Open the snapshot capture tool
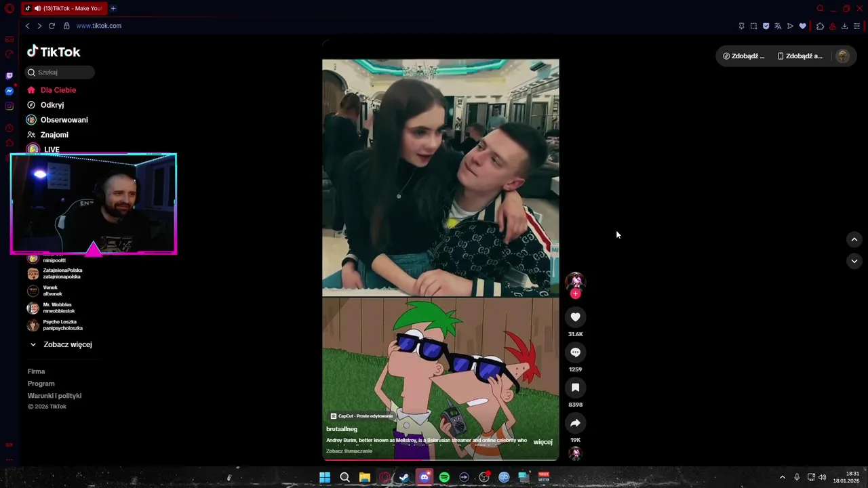The height and width of the screenshot is (488, 868). 753,26
